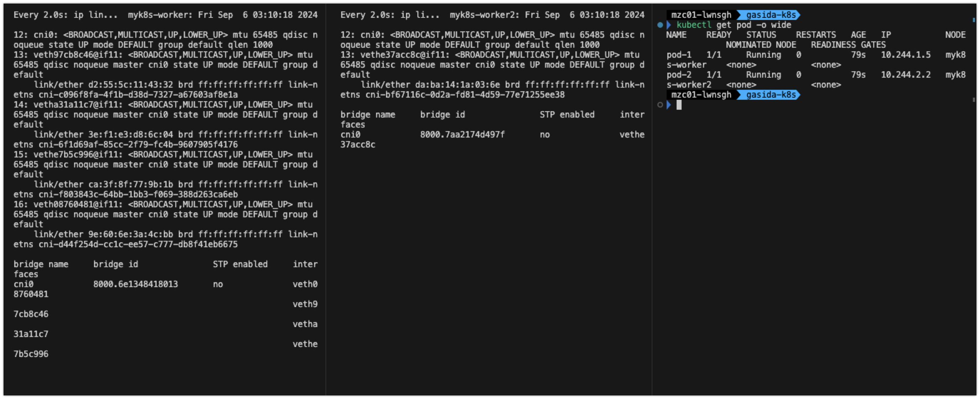Viewport: 980px width, 399px height.
Task: Click the lower mzc01-lwnsgh prompt segment
Action: (701, 95)
